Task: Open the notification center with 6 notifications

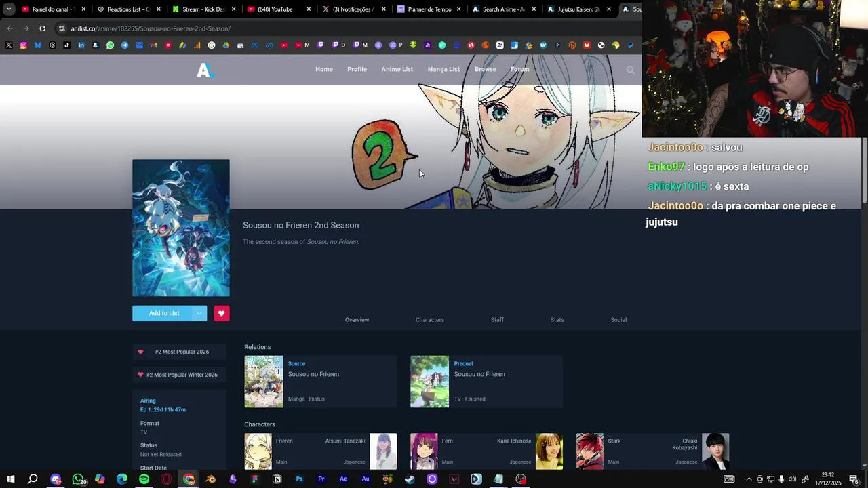Action: tap(854, 479)
